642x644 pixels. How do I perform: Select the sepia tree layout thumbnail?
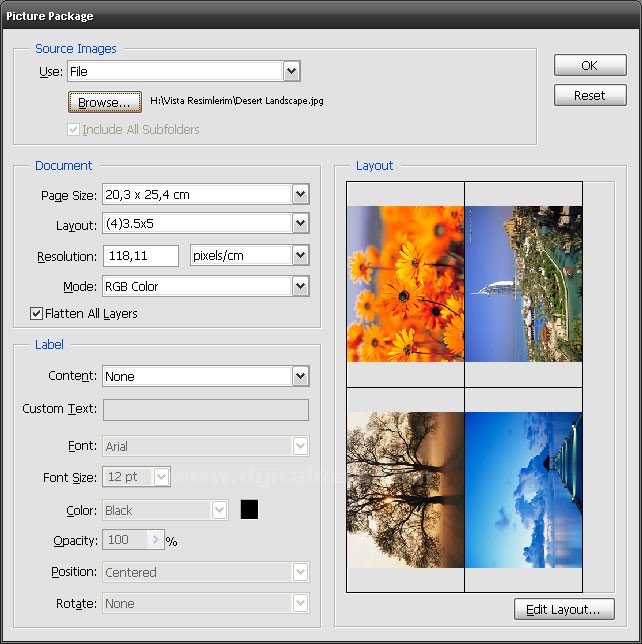pyautogui.click(x=405, y=490)
